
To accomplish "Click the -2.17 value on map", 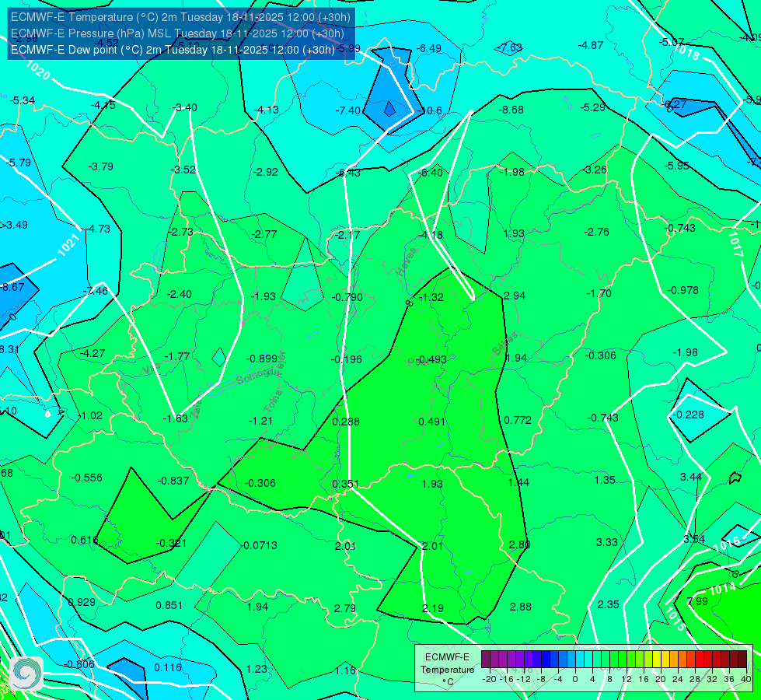I will (348, 235).
